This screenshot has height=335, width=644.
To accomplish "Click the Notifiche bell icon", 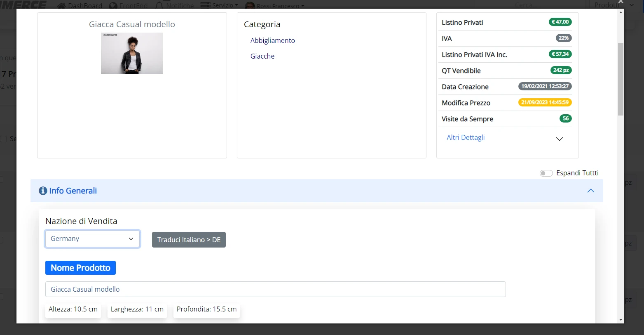I will coord(160,6).
